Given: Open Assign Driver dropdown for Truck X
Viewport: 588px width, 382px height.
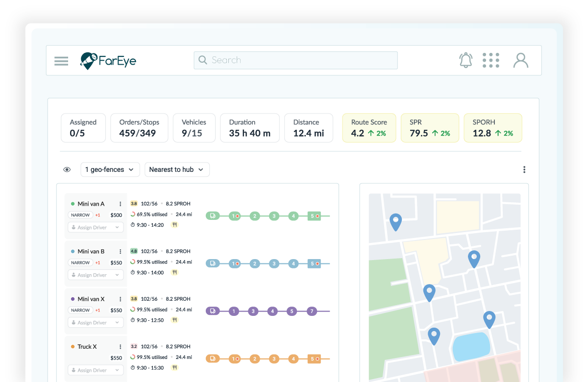Looking at the screenshot, I should [95, 370].
